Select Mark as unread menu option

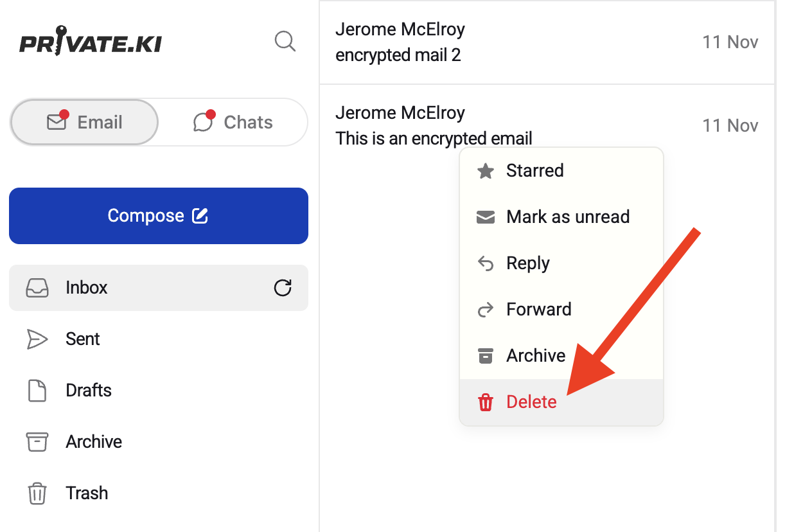click(x=567, y=217)
